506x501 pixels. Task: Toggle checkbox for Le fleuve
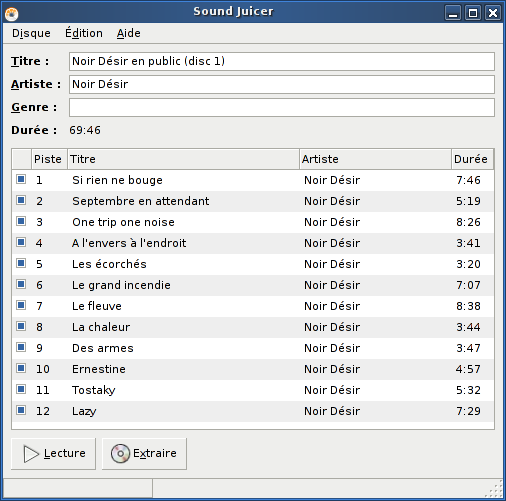21,305
